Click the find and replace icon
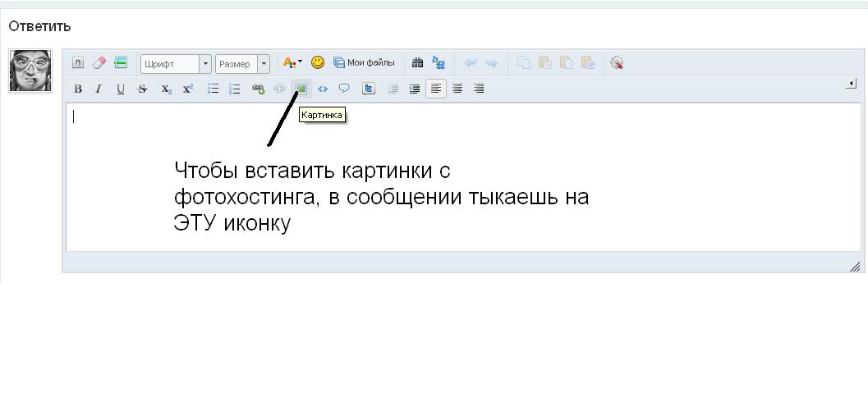 (x=439, y=63)
